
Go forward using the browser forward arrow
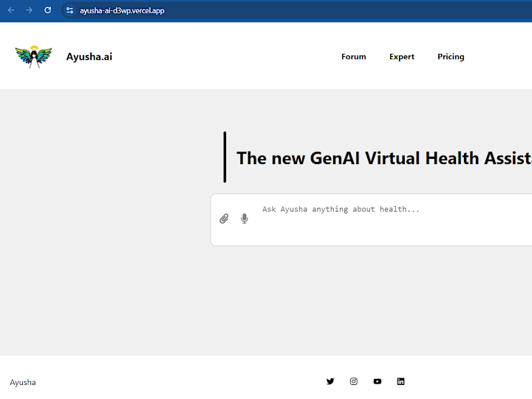coord(29,10)
